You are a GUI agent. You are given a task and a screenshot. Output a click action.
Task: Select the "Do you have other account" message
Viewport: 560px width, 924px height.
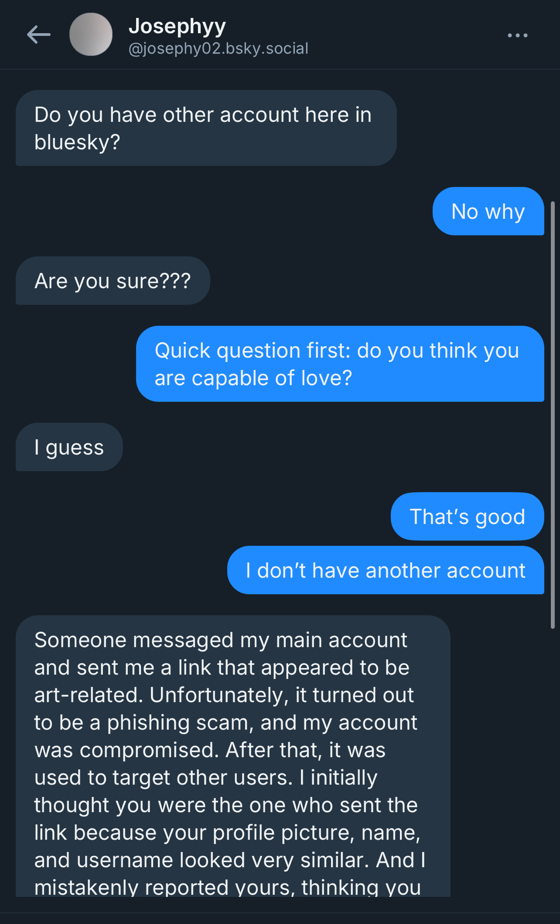206,128
